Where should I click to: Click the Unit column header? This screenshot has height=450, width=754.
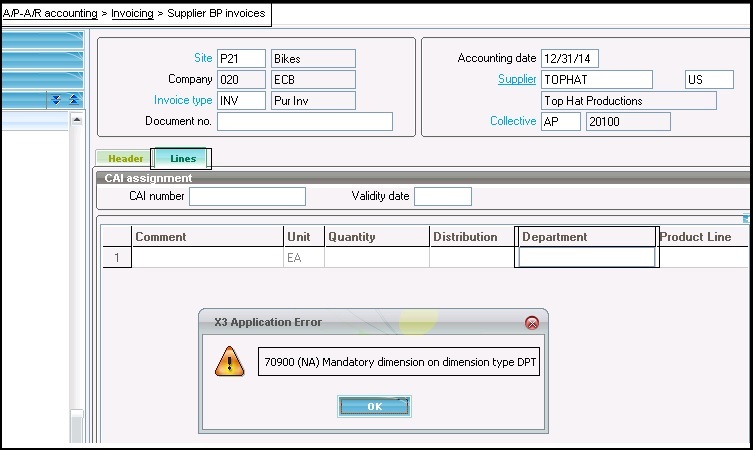click(x=304, y=237)
